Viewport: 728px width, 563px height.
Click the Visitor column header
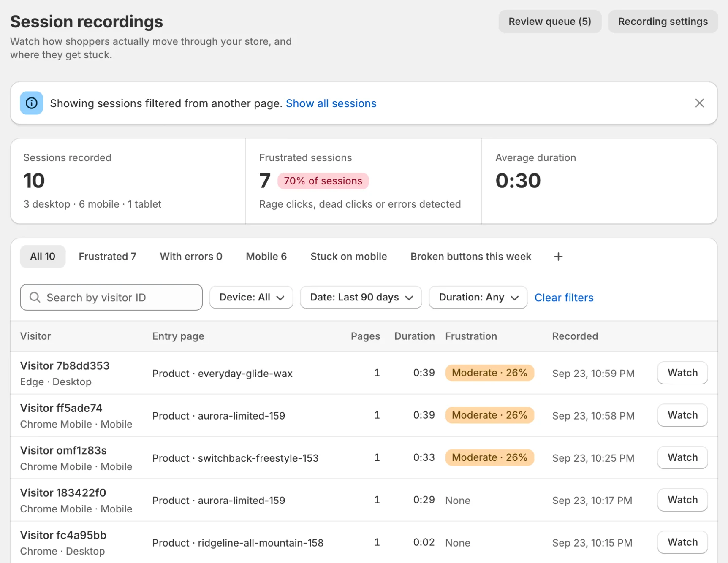click(35, 336)
